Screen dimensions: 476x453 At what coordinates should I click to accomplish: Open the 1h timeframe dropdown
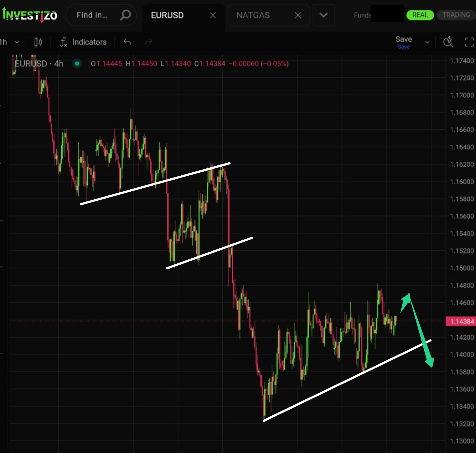click(x=10, y=42)
